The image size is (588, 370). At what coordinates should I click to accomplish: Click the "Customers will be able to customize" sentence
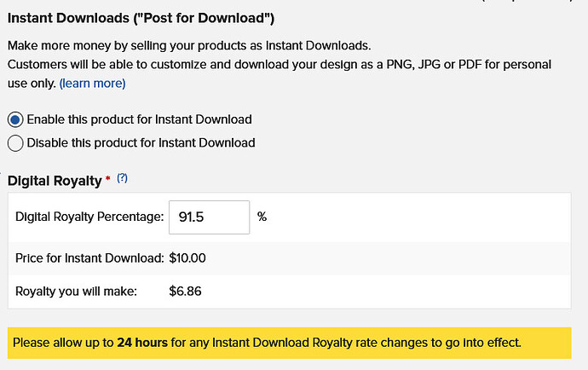280,73
